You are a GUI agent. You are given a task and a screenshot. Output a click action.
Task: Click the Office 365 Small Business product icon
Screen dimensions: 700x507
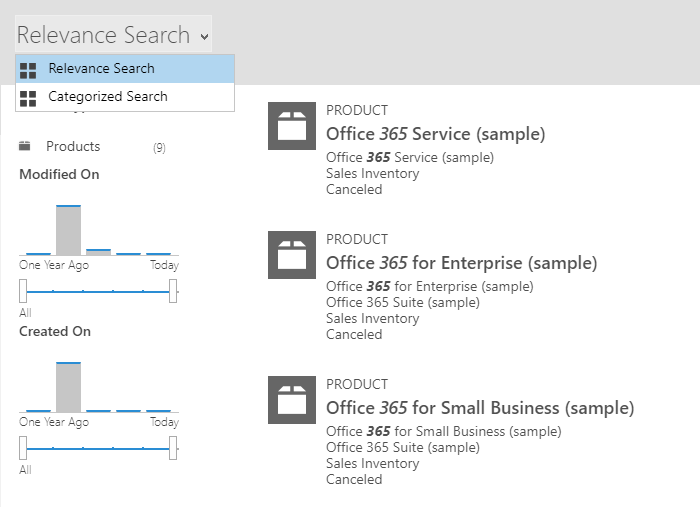pyautogui.click(x=292, y=400)
